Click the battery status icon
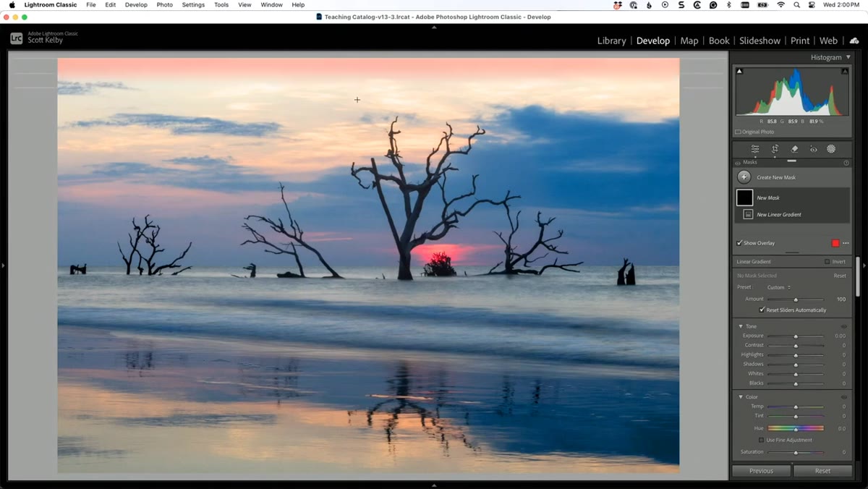Image resolution: width=868 pixels, height=489 pixels. 762,5
